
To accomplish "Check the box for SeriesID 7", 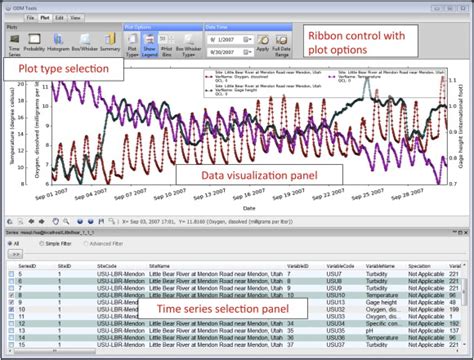I will click(11, 288).
